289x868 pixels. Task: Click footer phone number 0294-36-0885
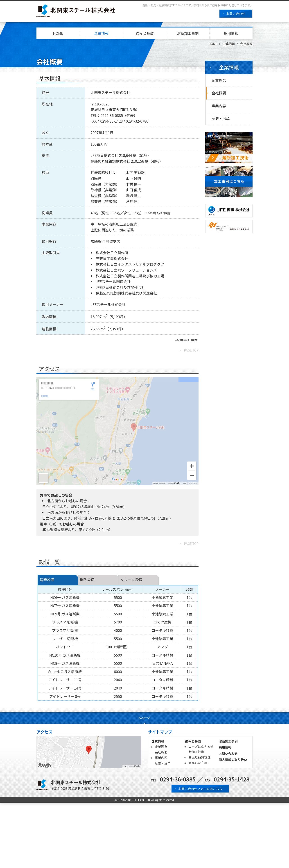click(178, 779)
